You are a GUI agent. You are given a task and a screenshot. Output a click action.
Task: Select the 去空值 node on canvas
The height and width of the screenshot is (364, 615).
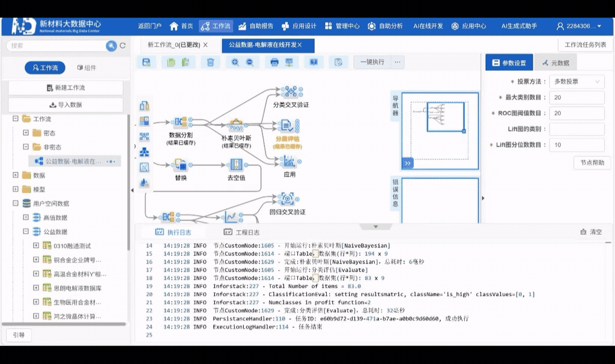click(235, 165)
